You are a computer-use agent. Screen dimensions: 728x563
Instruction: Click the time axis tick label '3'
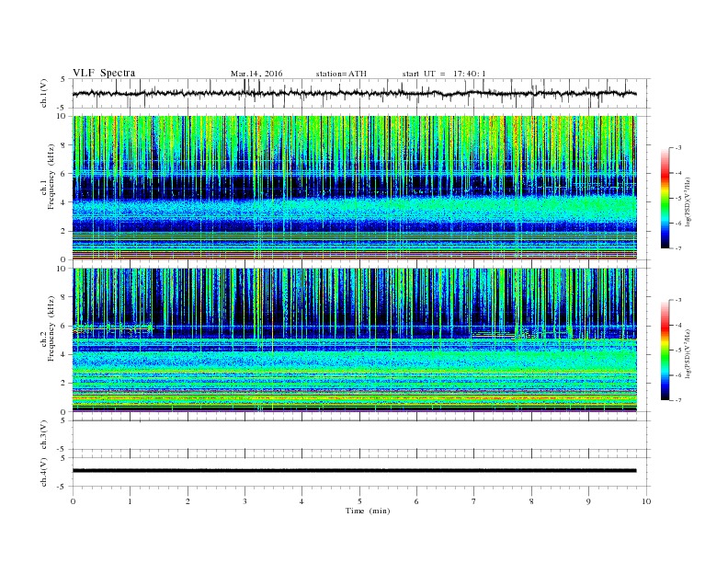(x=245, y=501)
